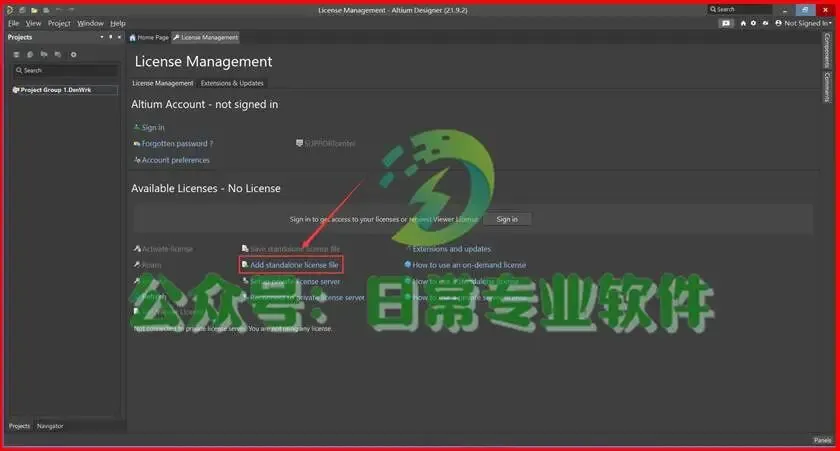This screenshot has width=840, height=451.
Task: Select the License Management sub-tab
Action: 162,83
